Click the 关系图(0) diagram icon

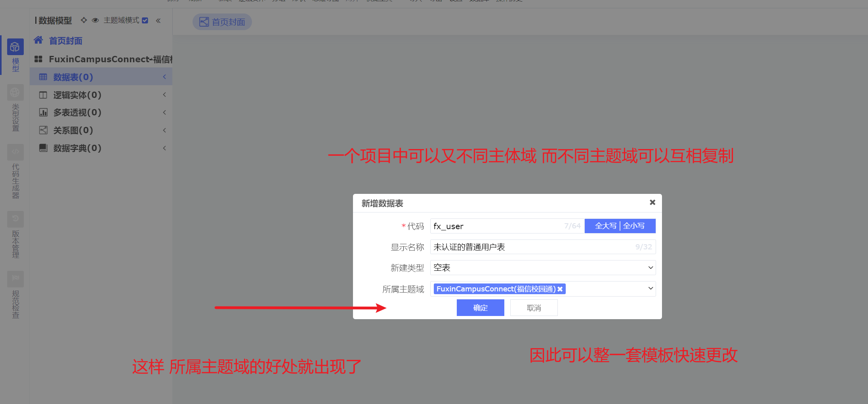(43, 130)
